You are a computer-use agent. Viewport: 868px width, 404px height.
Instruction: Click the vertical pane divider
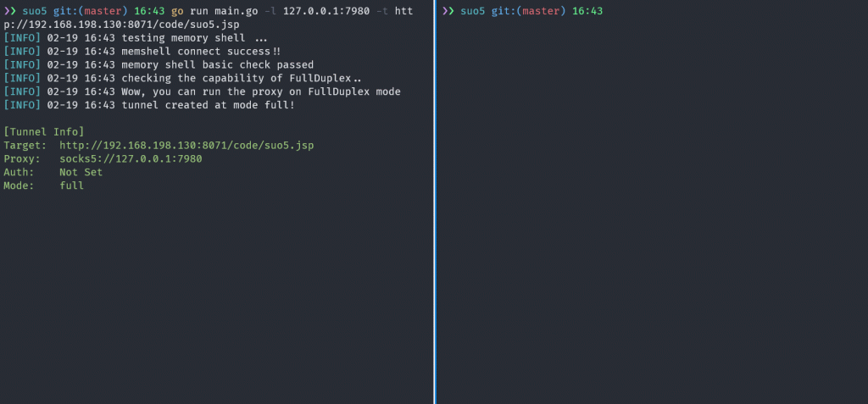[x=435, y=202]
